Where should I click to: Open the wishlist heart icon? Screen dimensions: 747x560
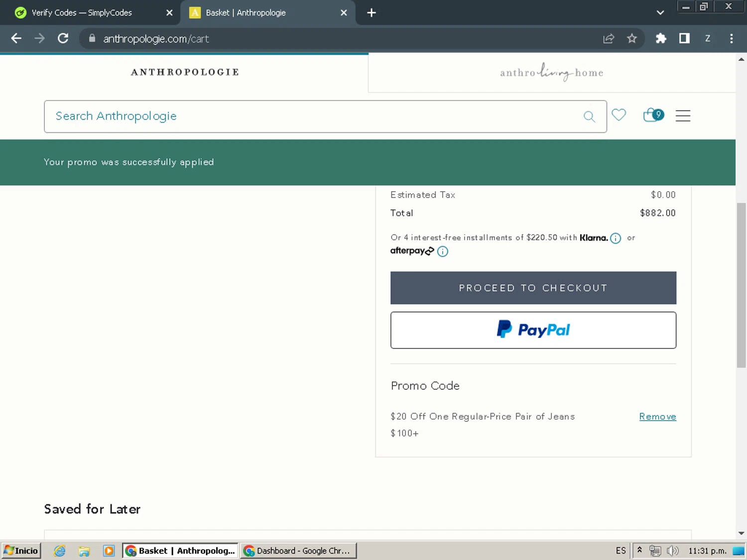point(619,115)
